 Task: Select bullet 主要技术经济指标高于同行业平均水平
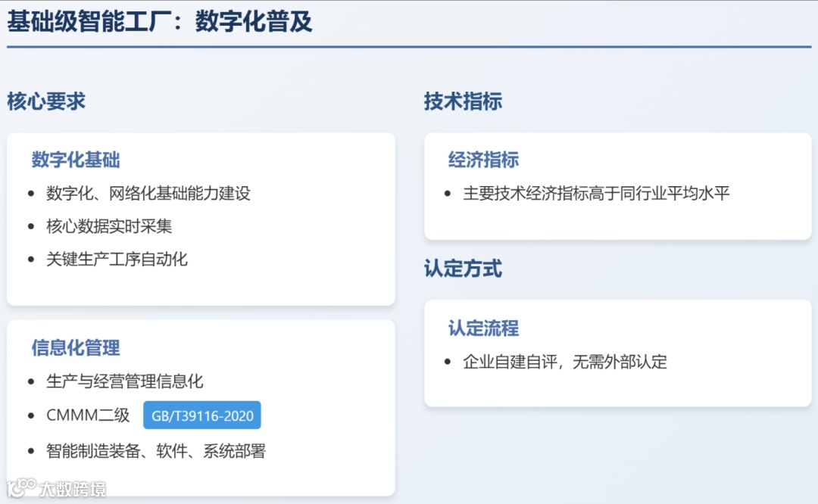click(596, 194)
